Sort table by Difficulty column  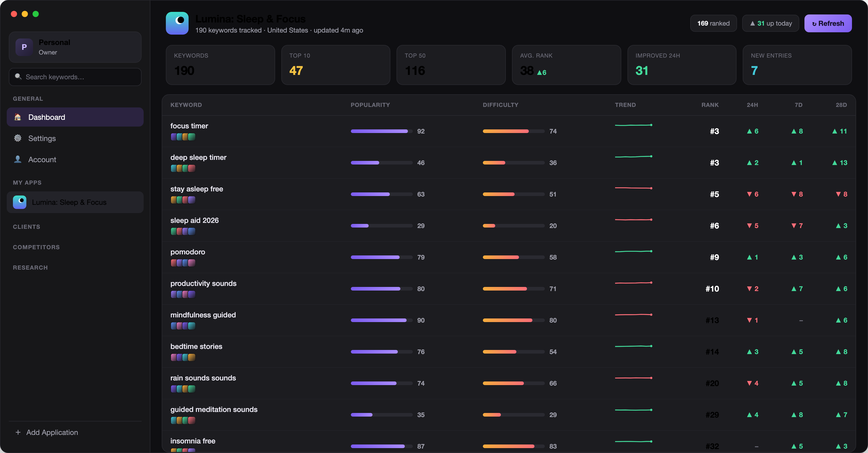[501, 105]
